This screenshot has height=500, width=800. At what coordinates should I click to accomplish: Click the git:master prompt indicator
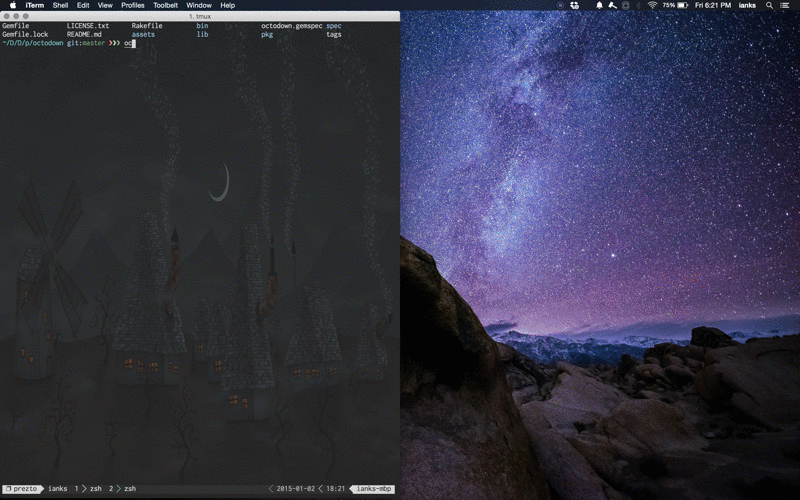coord(85,43)
